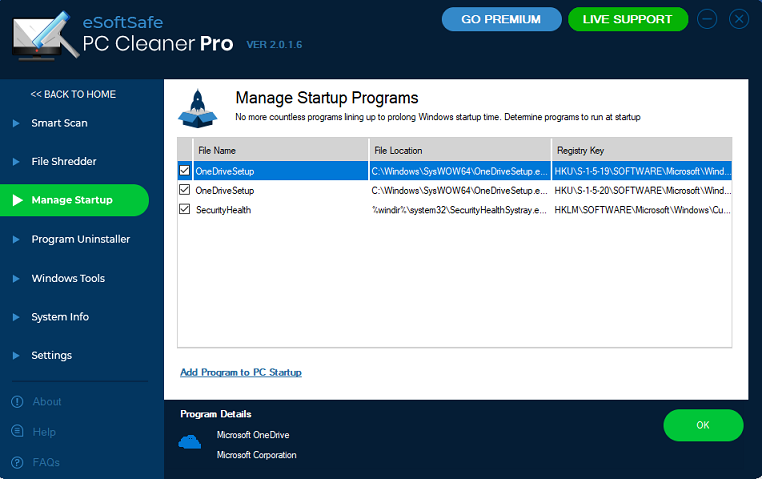Open the Settings section
Image resolution: width=762 pixels, height=479 pixels.
(52, 356)
